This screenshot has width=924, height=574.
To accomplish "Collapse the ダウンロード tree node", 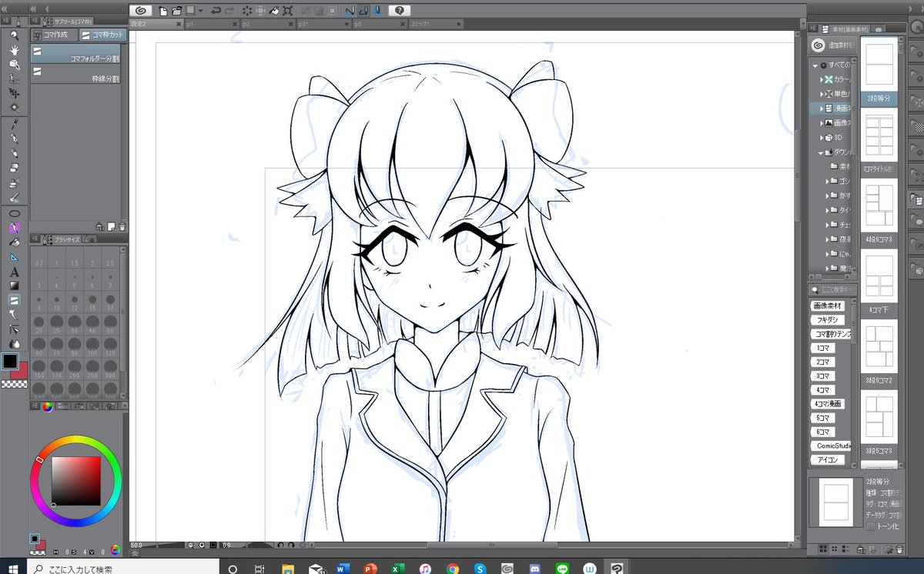I will coord(822,152).
